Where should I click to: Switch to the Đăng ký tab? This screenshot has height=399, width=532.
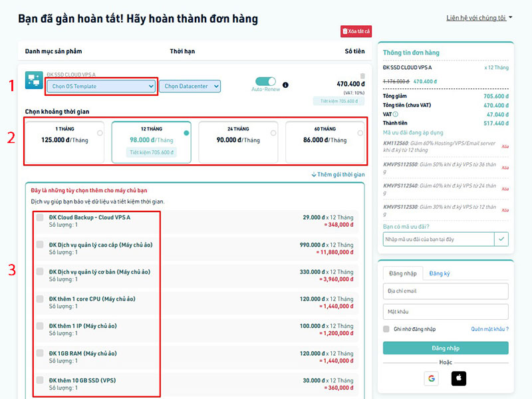click(439, 273)
